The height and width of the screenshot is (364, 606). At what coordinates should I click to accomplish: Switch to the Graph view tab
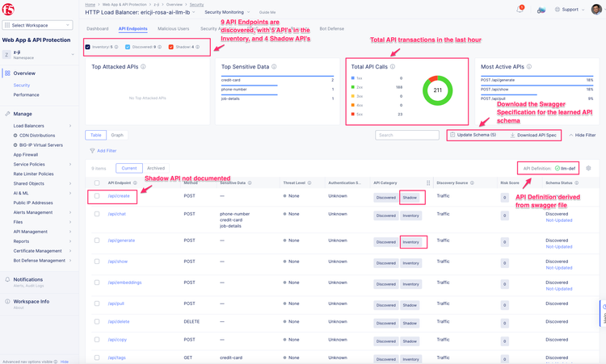(117, 135)
